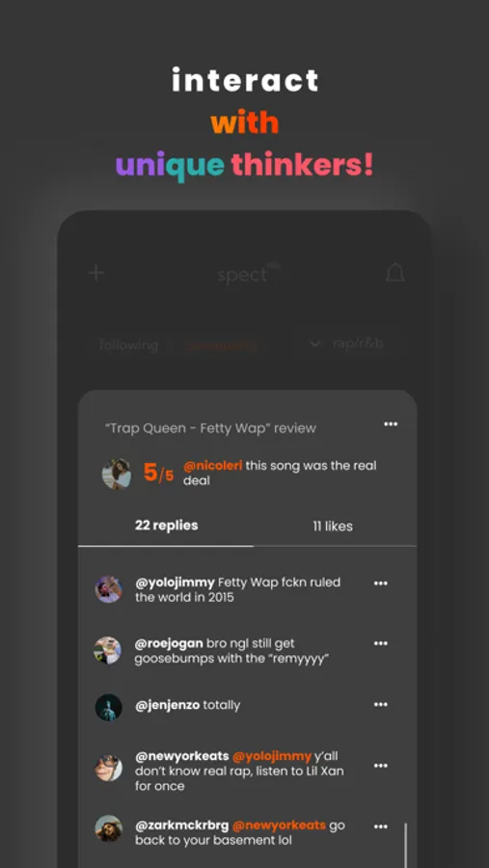The height and width of the screenshot is (868, 489).
Task: Tap the orange @newyorkeats mention
Action: click(279, 826)
